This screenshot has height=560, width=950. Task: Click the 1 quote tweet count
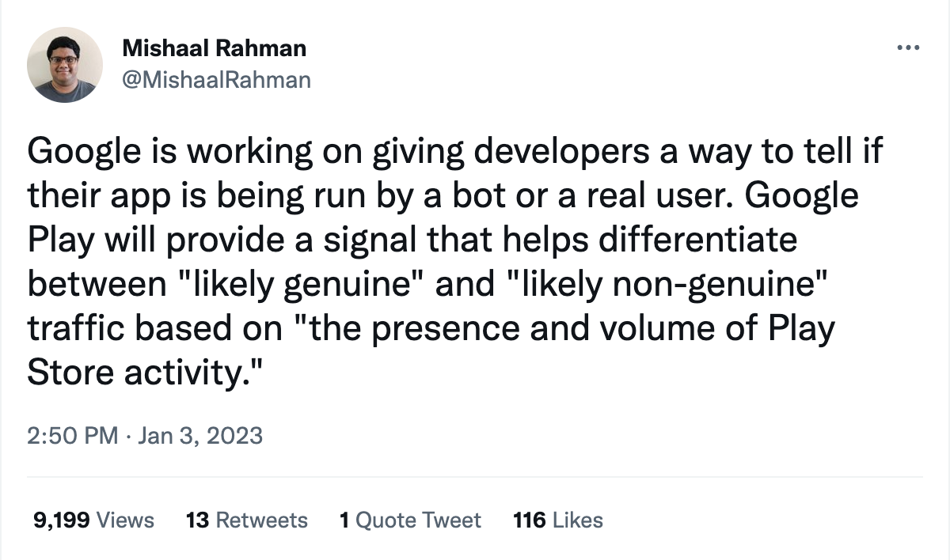click(x=344, y=520)
